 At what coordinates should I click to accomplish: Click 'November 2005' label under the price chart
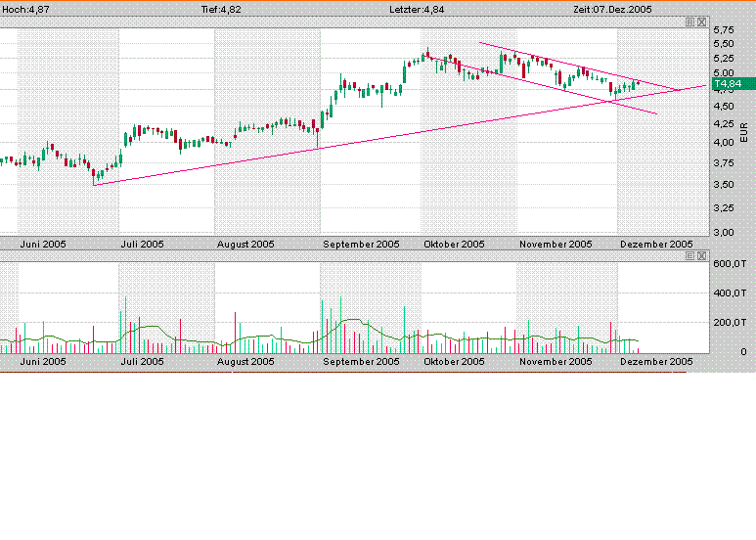[556, 244]
